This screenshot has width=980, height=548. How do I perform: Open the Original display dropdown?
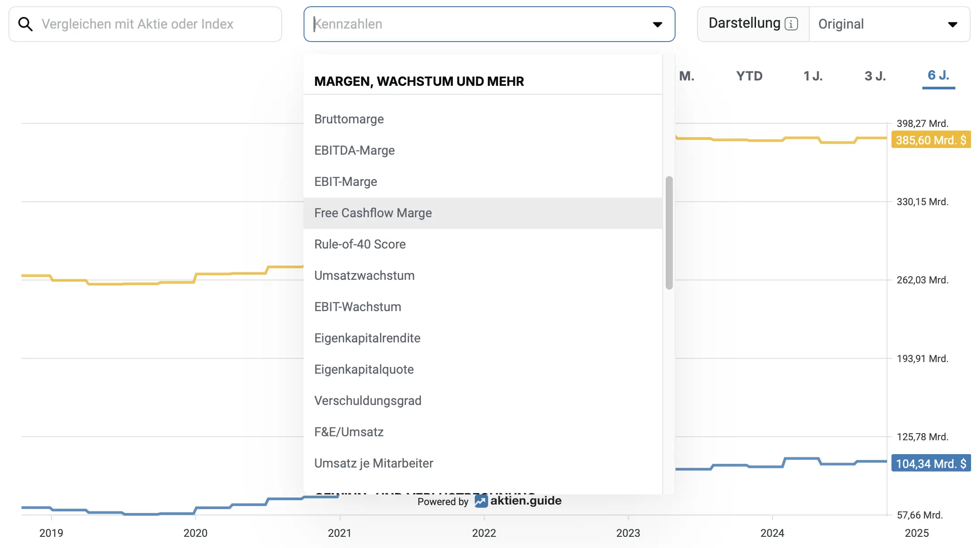tap(889, 24)
